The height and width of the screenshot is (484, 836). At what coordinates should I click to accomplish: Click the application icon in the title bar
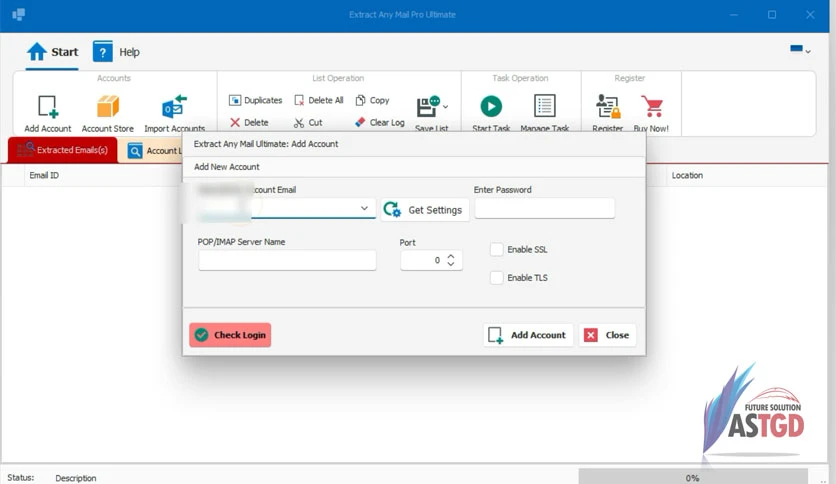click(19, 14)
